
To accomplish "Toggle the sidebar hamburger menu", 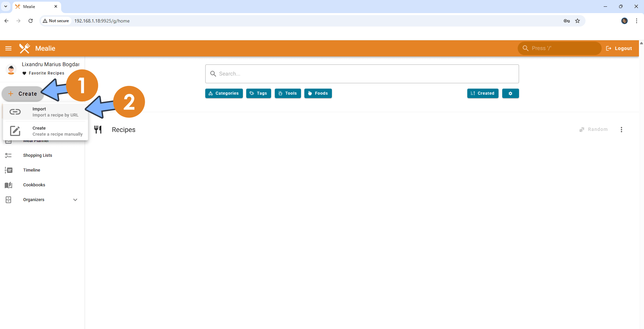I will pyautogui.click(x=8, y=48).
